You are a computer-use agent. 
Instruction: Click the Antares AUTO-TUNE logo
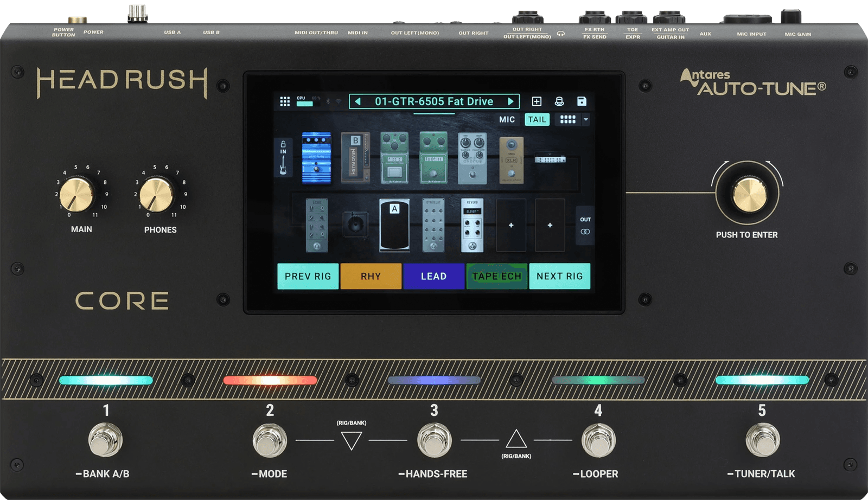coord(753,82)
